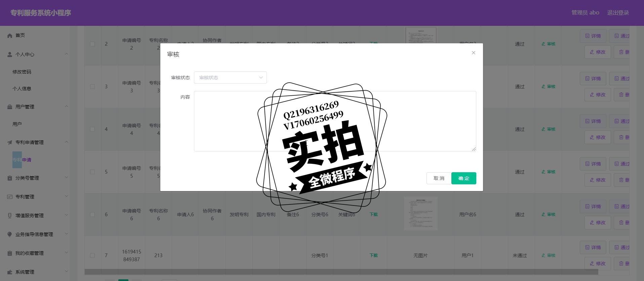Click the icon beside 系统管理
This screenshot has height=281, width=644.
(10, 272)
